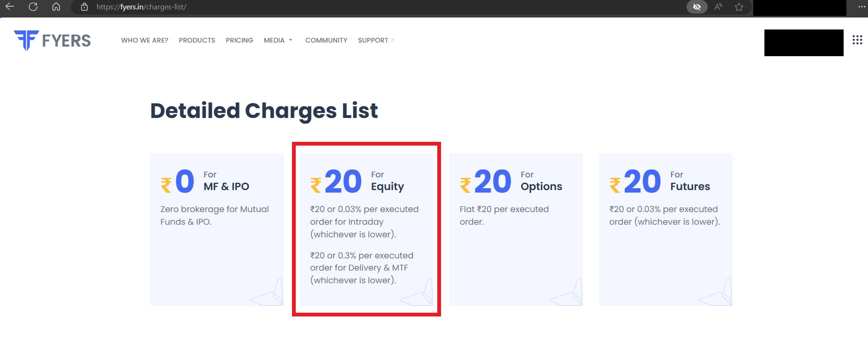Click the site info lock icon
This screenshot has height=338, width=868.
coord(84,7)
